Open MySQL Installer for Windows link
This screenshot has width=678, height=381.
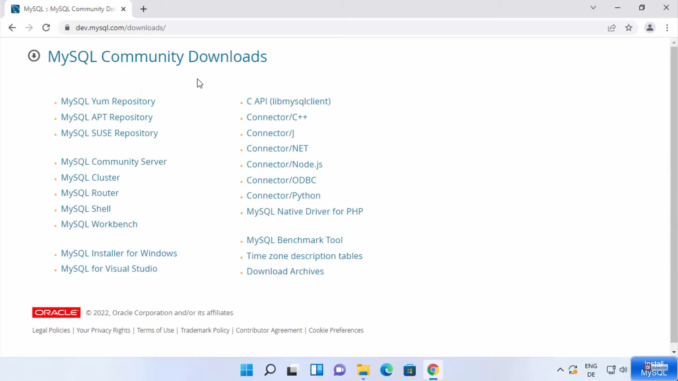[119, 253]
